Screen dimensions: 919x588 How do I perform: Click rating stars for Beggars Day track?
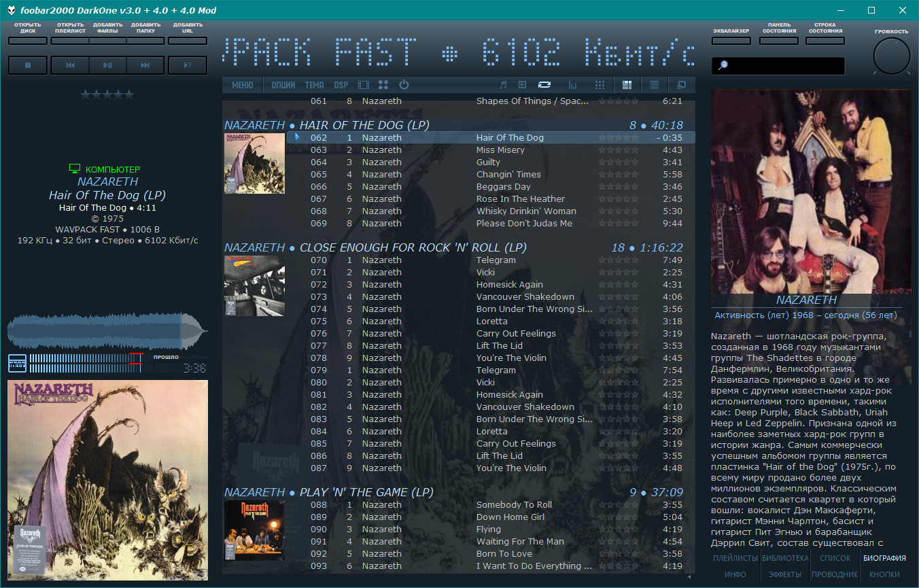click(619, 186)
